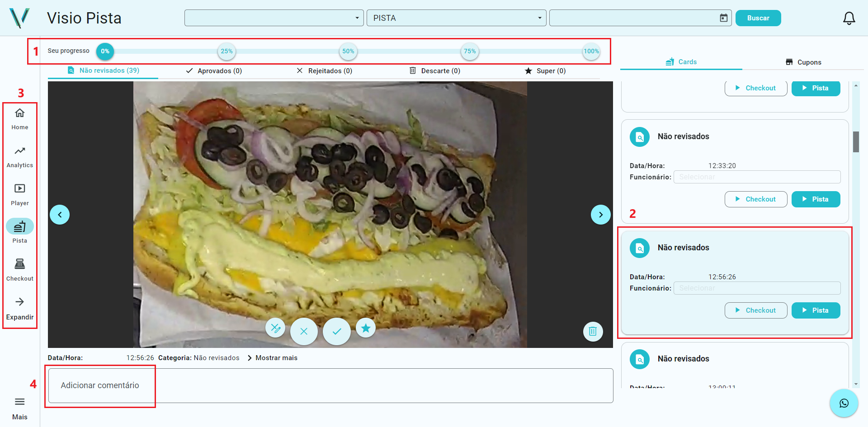868x427 pixels.
Task: Click the approve checkmark button on image
Action: pyautogui.click(x=337, y=331)
